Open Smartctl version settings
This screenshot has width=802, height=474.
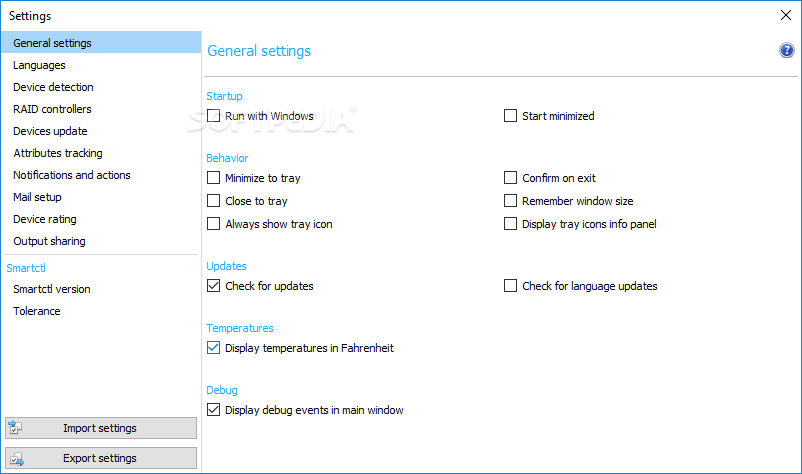click(52, 289)
